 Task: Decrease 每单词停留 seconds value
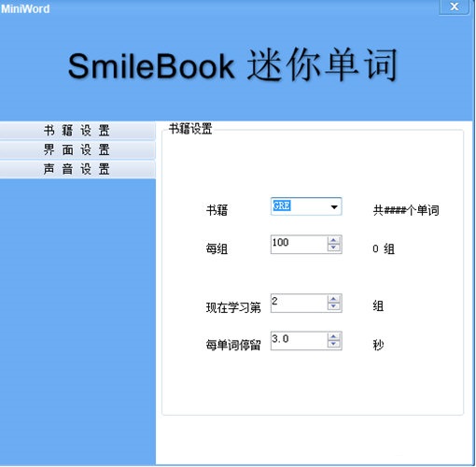point(333,344)
